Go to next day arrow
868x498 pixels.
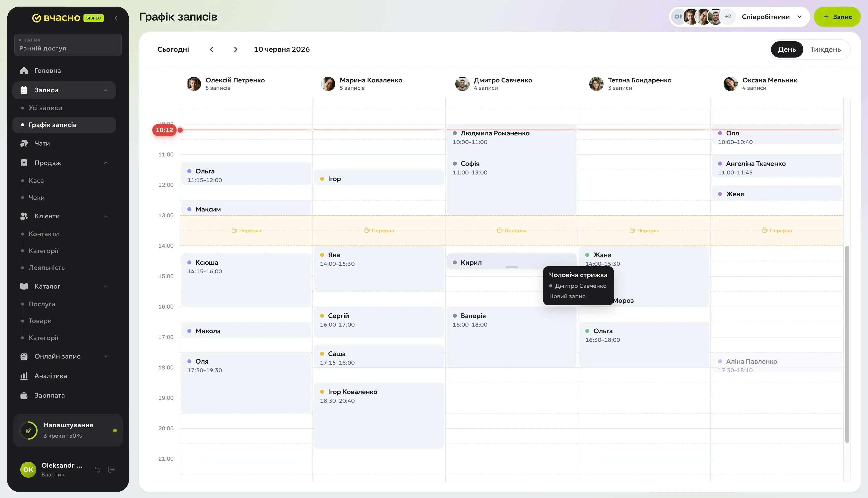[x=236, y=49]
